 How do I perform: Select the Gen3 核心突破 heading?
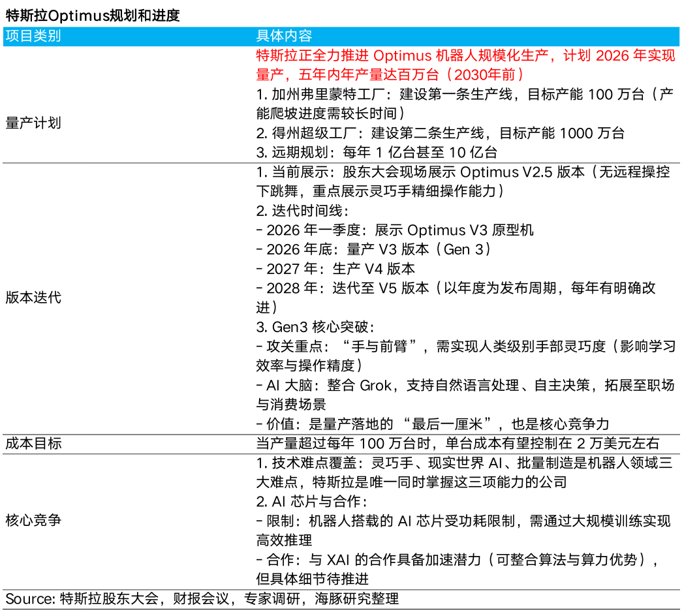[320, 326]
